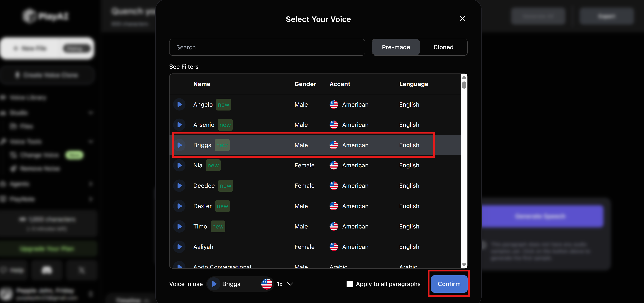Play preview of Arsenio voice

point(179,125)
